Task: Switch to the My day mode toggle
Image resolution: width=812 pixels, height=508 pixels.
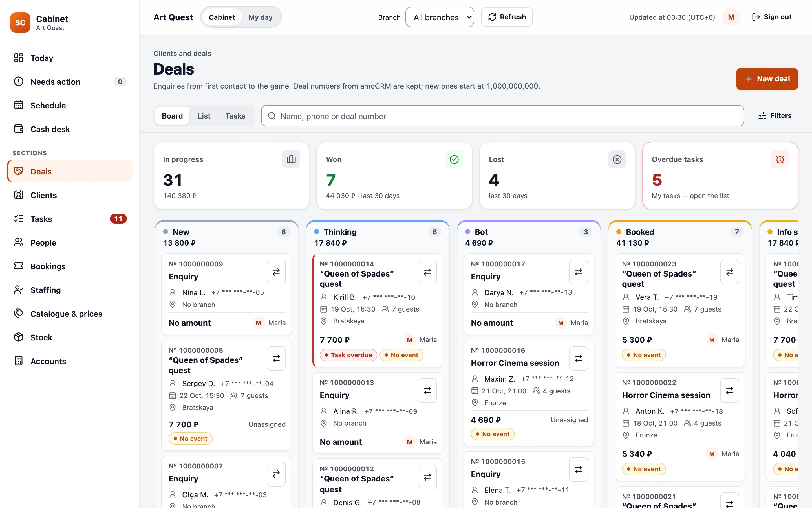Action: coord(261,17)
